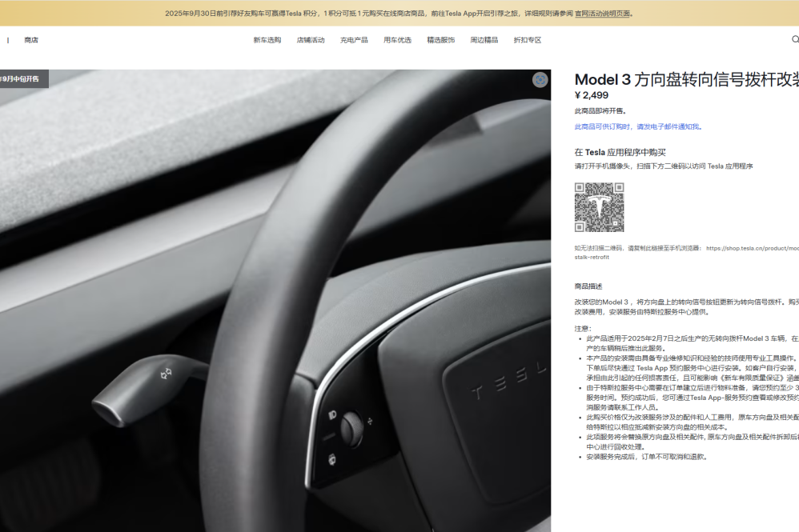The width and height of the screenshot is (799, 532).
Task: Open the 商店 shop home link
Action: (31, 40)
